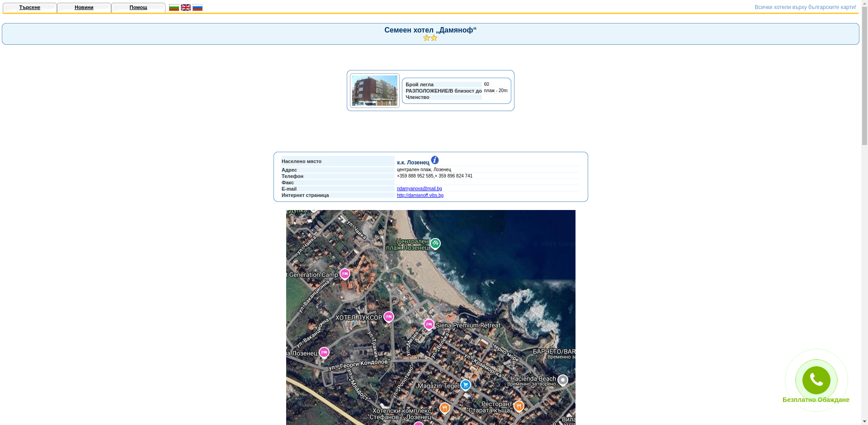Open the Новини menu tab
Image resolution: width=868 pixels, height=425 pixels.
(x=84, y=8)
